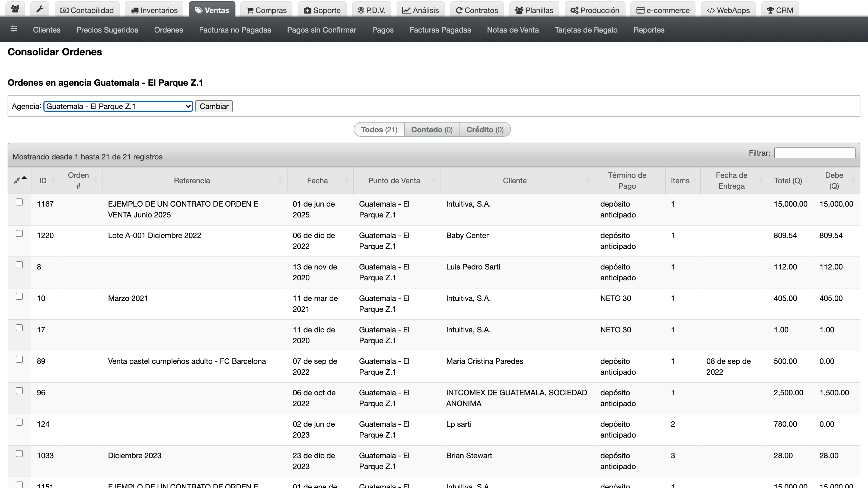Check the order 1167 checkbox

[19, 202]
